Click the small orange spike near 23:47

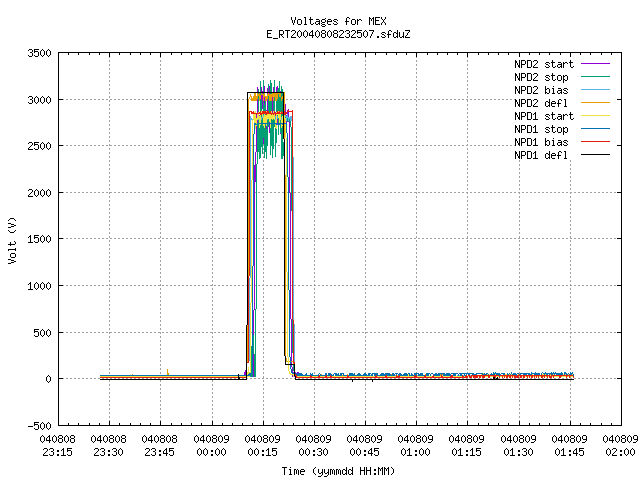coord(168,372)
